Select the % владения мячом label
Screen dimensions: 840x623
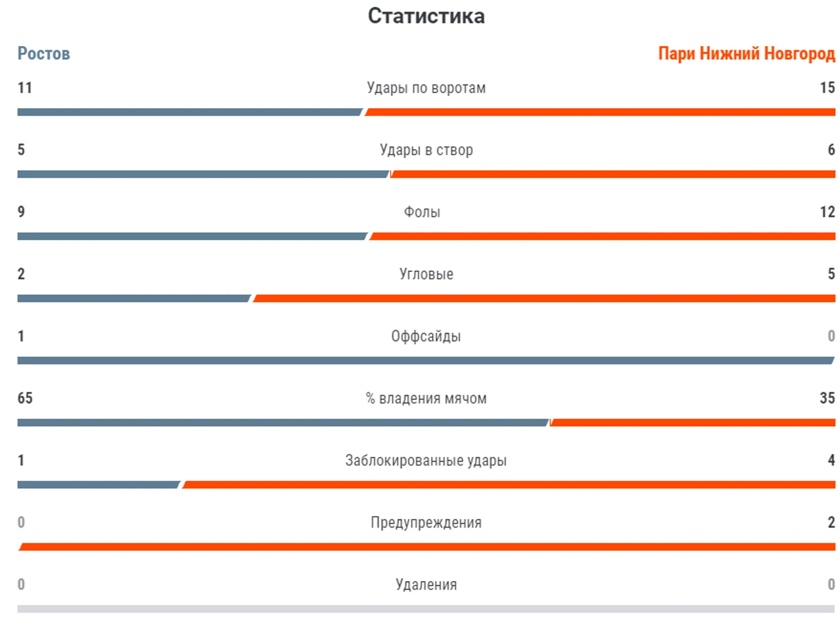point(426,399)
